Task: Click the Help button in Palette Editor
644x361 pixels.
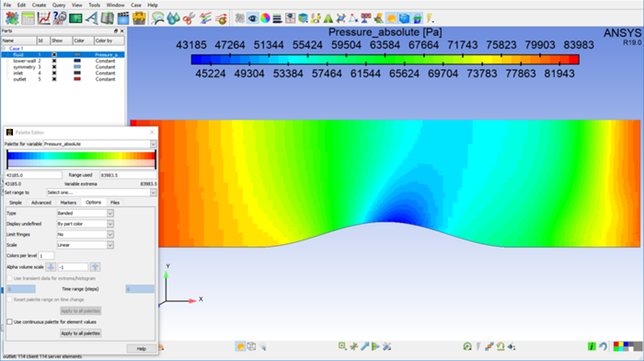Action: (x=142, y=349)
